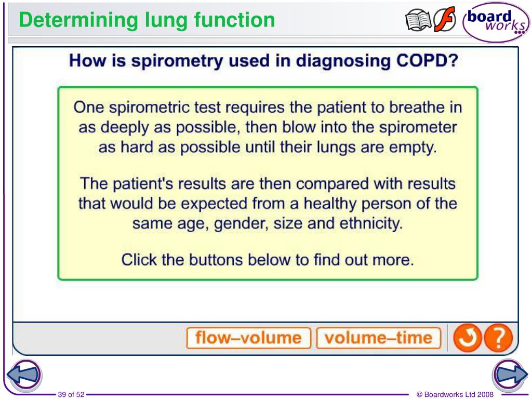Click the 'Click the buttons below' instruction

268,260
